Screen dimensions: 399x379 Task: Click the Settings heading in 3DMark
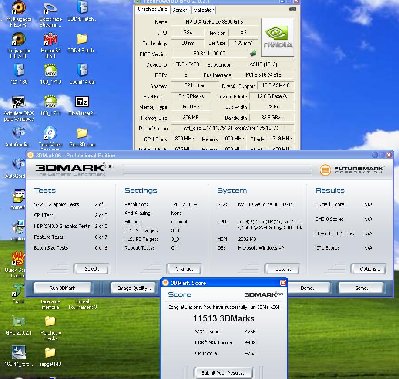pos(141,191)
